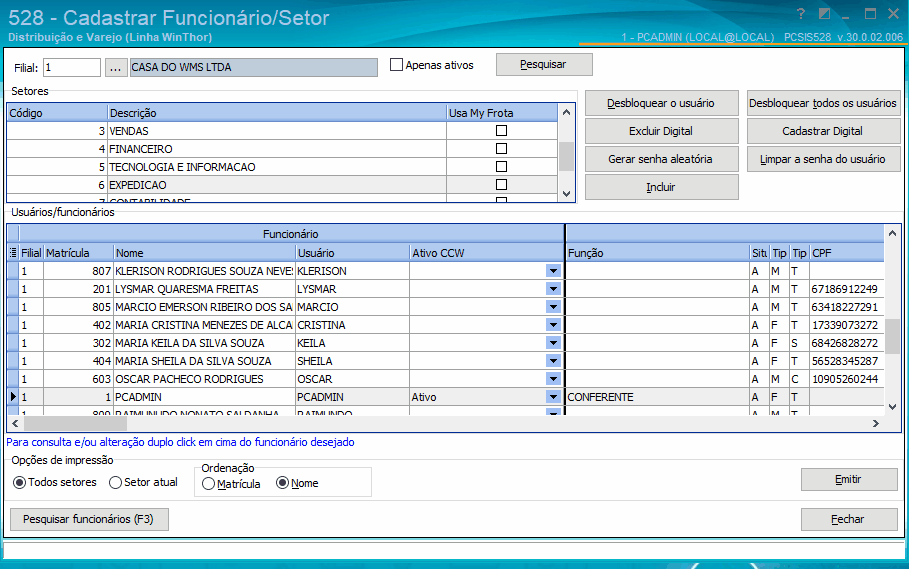Click the Usuário column header
This screenshot has width=909, height=569.
[352, 253]
